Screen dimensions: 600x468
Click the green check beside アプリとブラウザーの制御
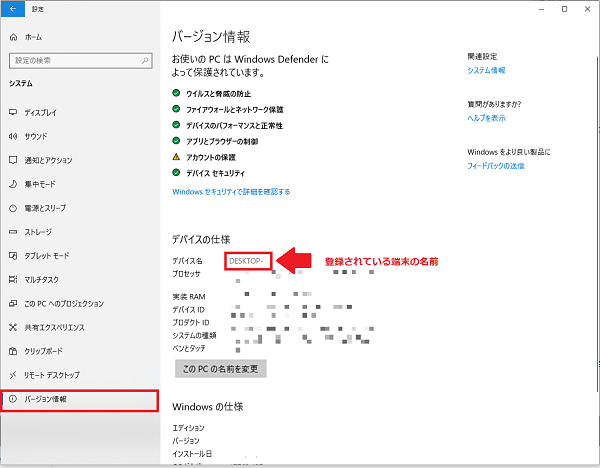(x=176, y=141)
